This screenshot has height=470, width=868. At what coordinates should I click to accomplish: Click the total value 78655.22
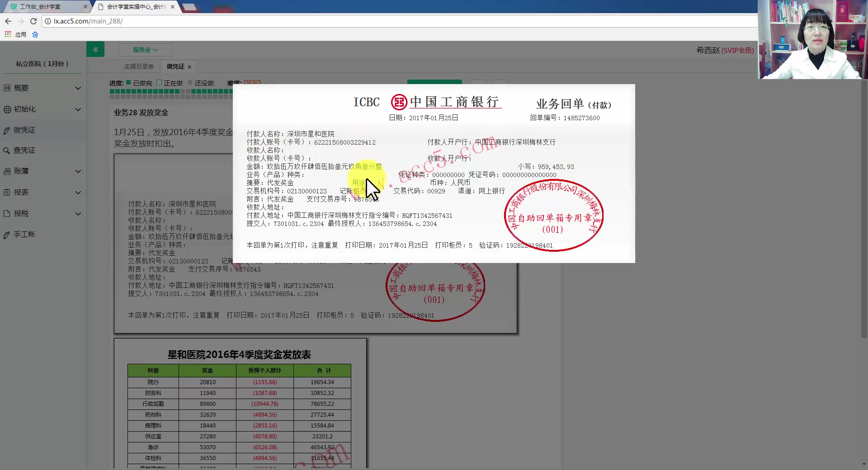coord(322,404)
